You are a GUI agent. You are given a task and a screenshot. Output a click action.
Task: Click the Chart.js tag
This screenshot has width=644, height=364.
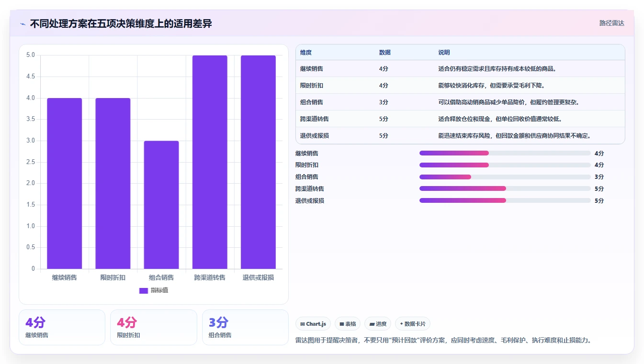pyautogui.click(x=313, y=324)
